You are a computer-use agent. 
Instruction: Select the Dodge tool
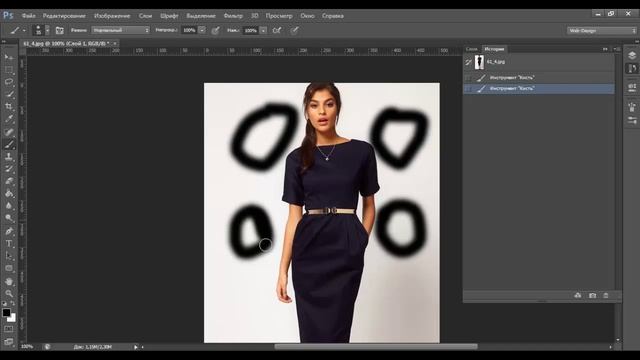9,218
